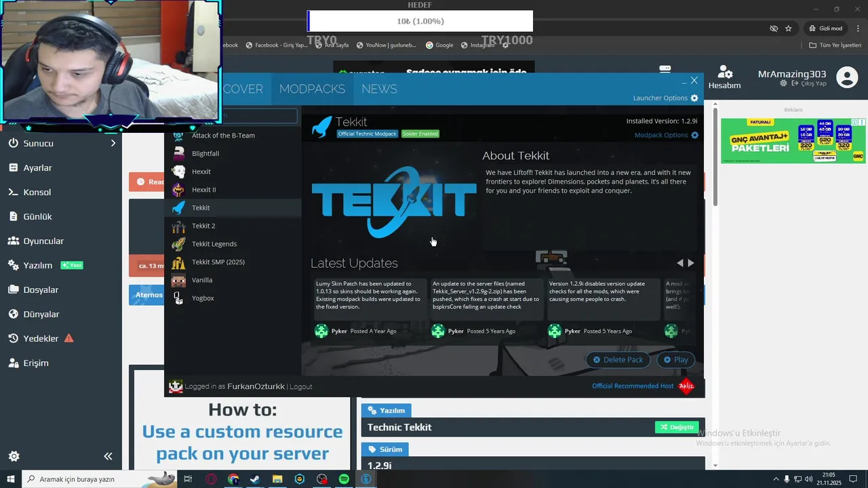Click the Delete Pack button
The width and height of the screenshot is (868, 488).
click(x=618, y=360)
